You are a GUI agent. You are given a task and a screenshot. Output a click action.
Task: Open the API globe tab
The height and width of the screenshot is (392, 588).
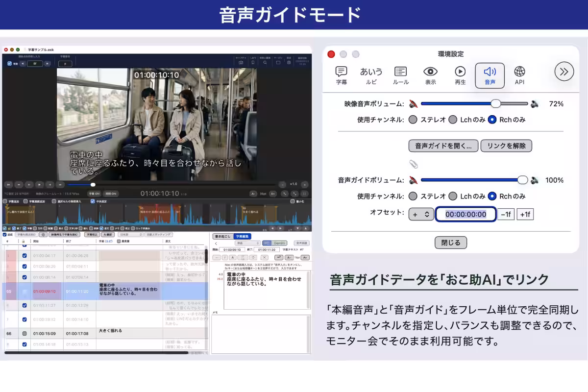(519, 75)
